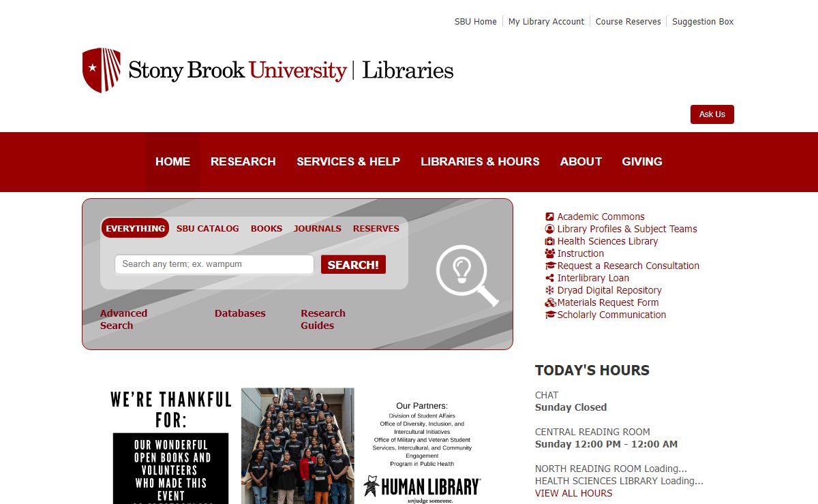This screenshot has width=818, height=504.
Task: Click the CHAT hours label
Action: [547, 395]
